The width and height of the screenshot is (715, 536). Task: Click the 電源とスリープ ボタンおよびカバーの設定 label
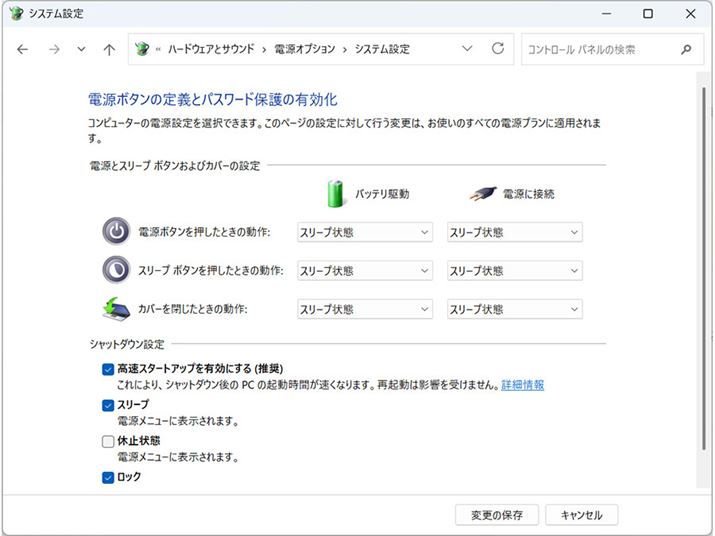point(175,165)
